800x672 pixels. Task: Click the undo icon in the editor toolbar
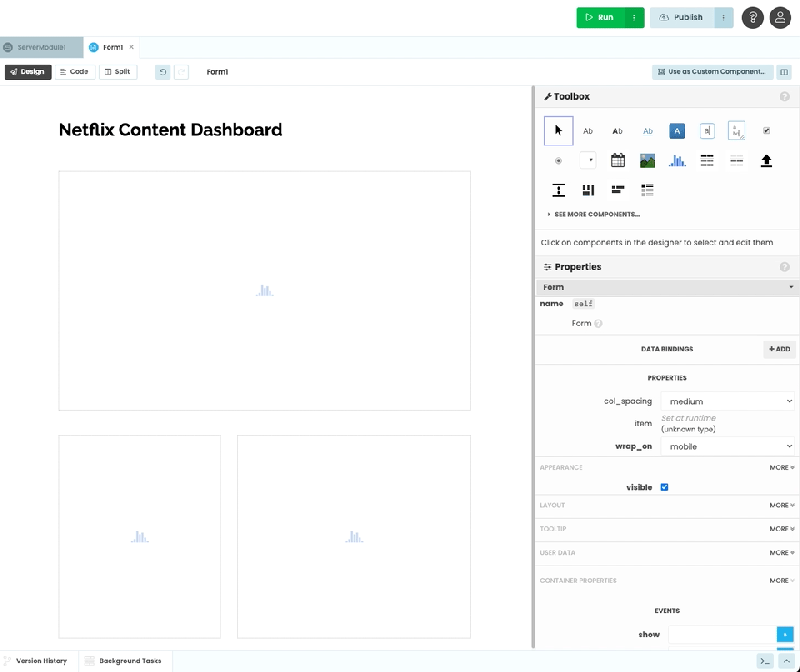tap(162, 72)
